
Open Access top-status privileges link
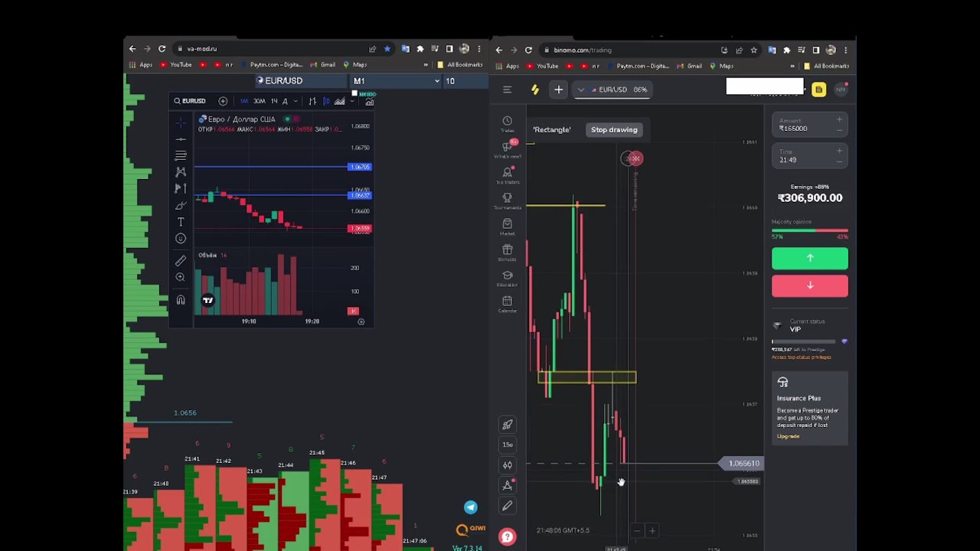click(x=801, y=357)
